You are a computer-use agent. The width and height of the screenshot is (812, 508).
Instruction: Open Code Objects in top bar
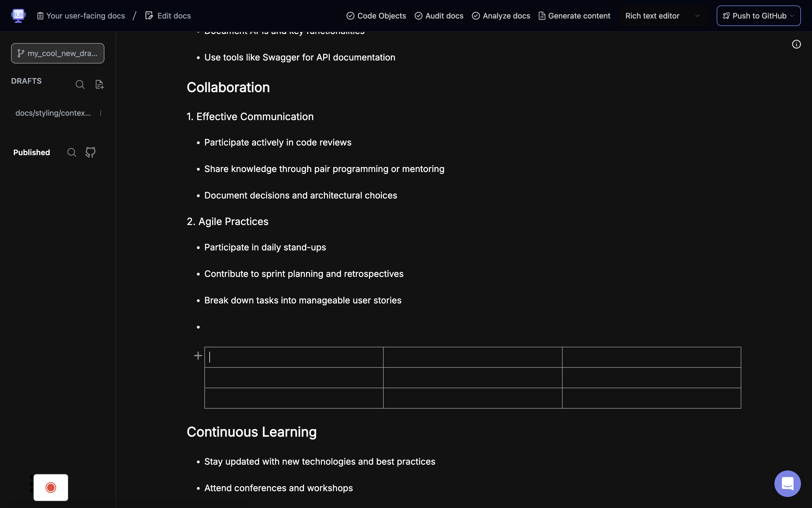pyautogui.click(x=376, y=16)
